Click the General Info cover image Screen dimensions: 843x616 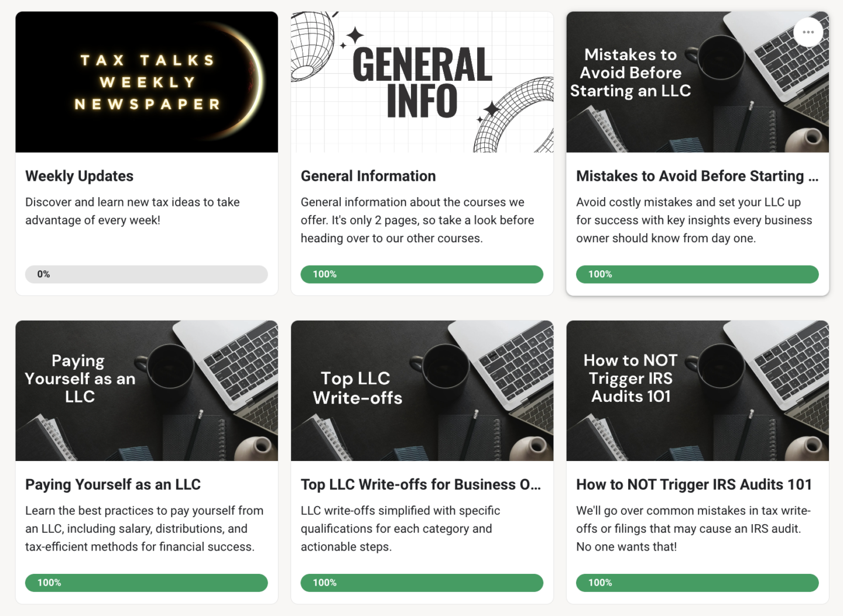[422, 82]
